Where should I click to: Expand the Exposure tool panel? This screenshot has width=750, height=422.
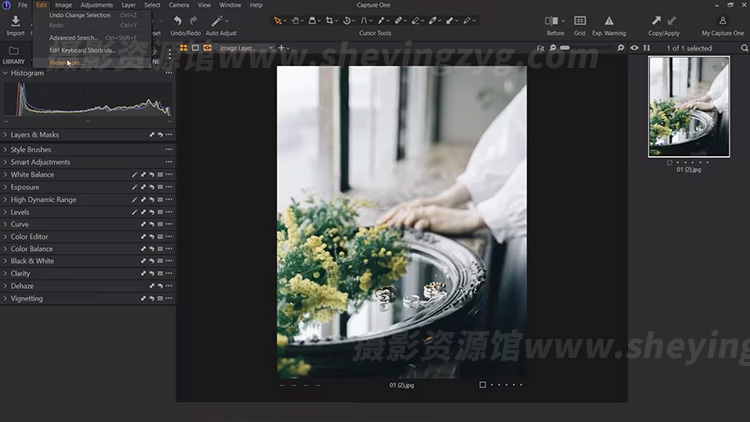25,187
